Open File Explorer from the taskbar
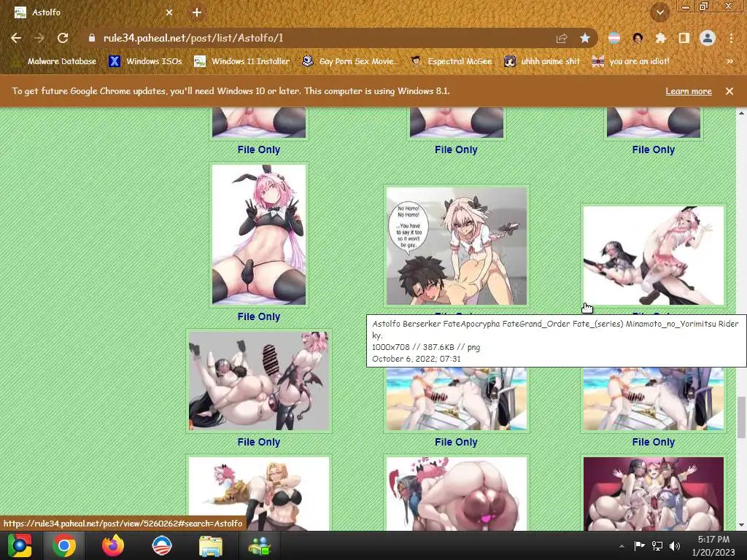The image size is (747, 560). pos(211,545)
